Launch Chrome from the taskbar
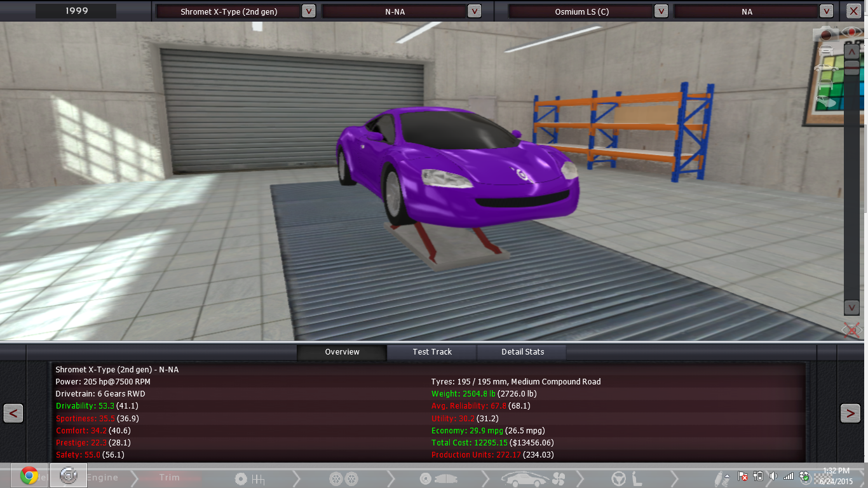 click(29, 476)
